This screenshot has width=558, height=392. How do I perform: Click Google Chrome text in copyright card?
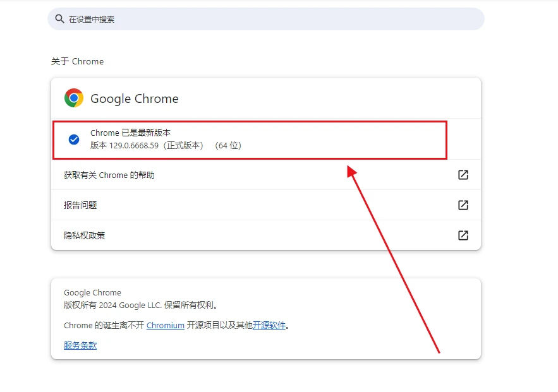pyautogui.click(x=92, y=292)
